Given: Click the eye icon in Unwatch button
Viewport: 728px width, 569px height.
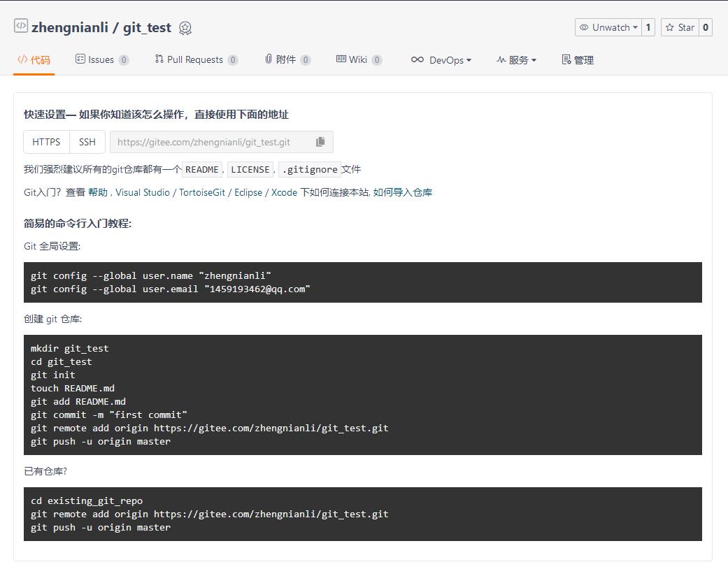Looking at the screenshot, I should tap(584, 27).
